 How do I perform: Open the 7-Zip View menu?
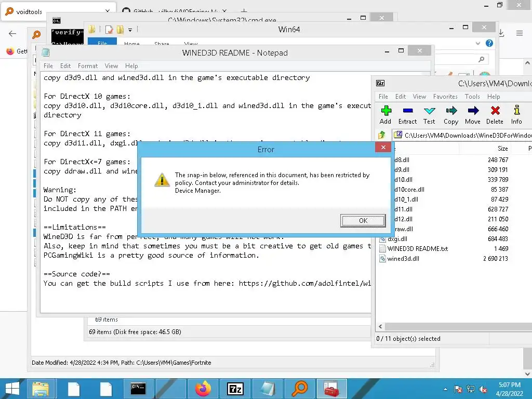click(419, 96)
